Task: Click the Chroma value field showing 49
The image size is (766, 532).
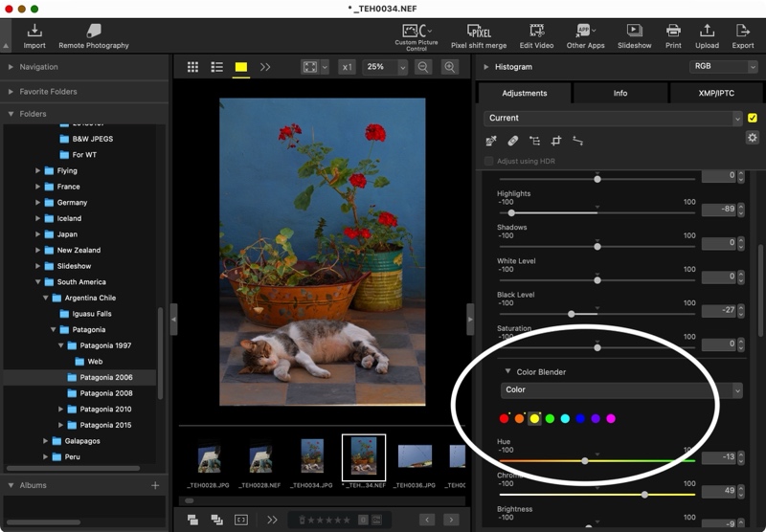Action: click(x=719, y=491)
